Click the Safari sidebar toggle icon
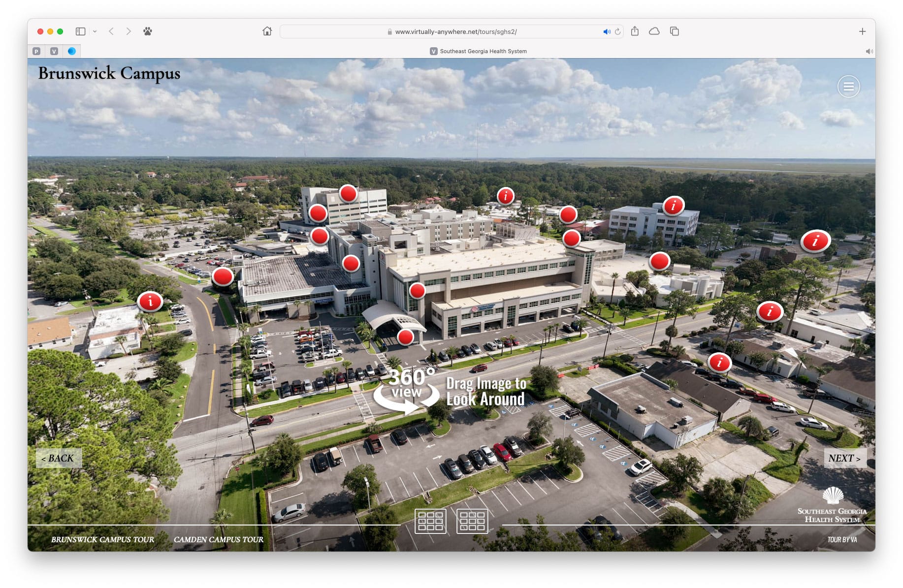903x588 pixels. (x=80, y=31)
